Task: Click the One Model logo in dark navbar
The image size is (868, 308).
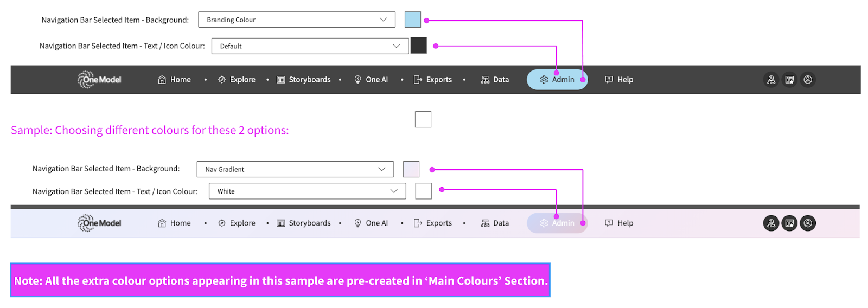Action: point(99,80)
